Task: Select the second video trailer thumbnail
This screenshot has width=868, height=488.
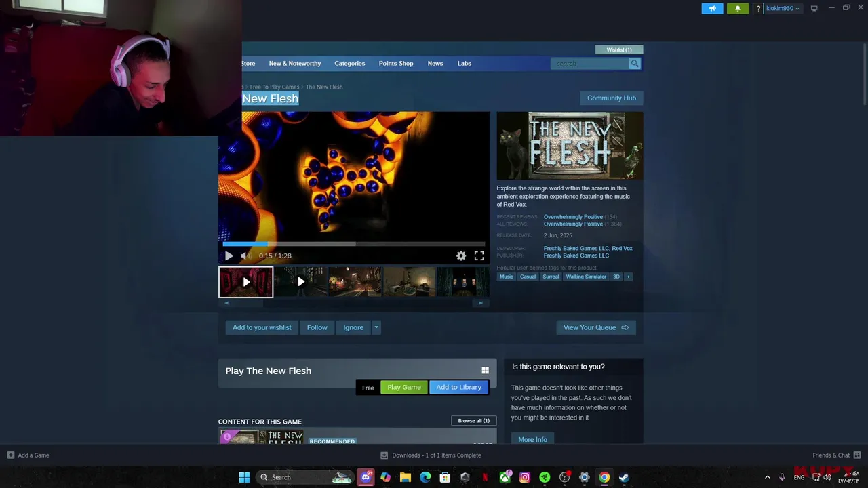Action: click(300, 282)
